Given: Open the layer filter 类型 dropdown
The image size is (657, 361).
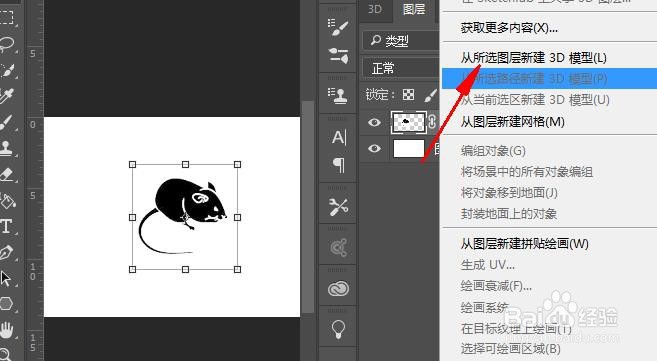Looking at the screenshot, I should coord(401,41).
